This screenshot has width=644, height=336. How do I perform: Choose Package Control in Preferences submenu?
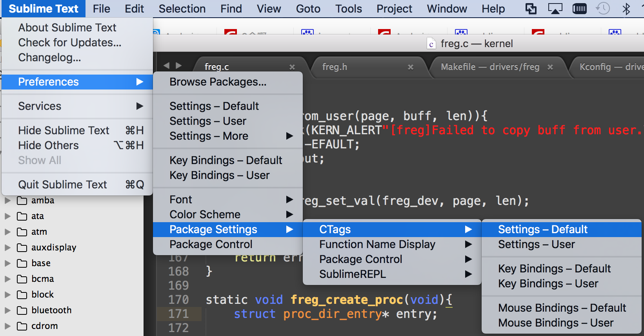click(x=228, y=244)
